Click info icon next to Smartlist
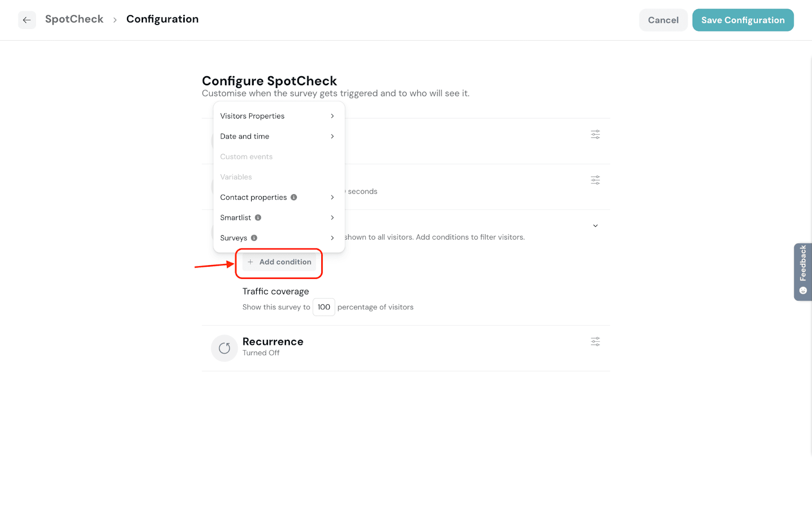This screenshot has width=812, height=508. click(258, 218)
